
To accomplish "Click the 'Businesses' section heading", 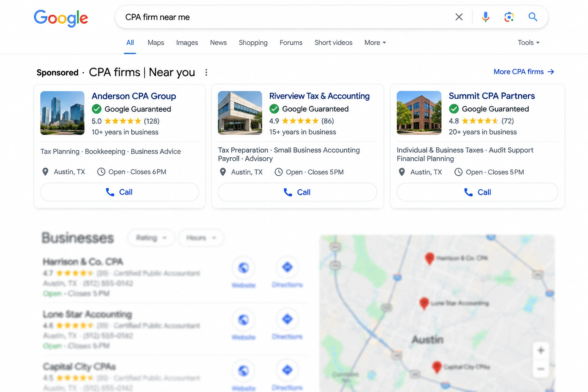I will coord(78,238).
